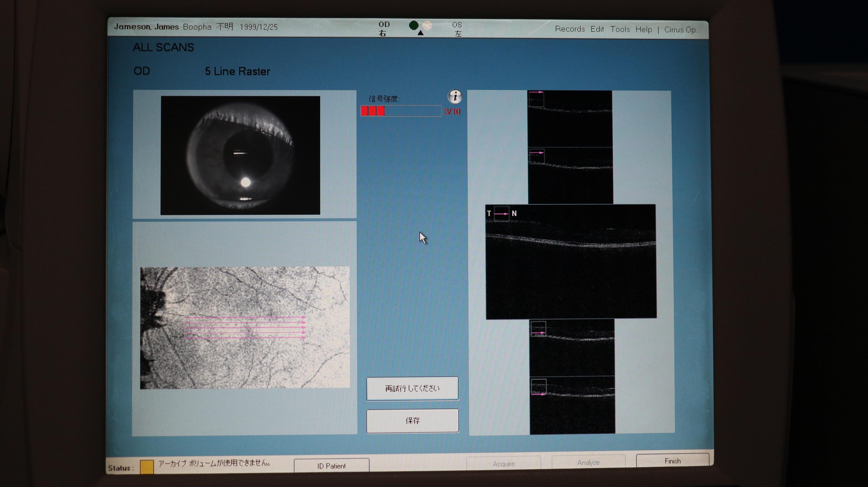The width and height of the screenshot is (868, 487).
Task: Open the Edit menu
Action: (x=597, y=29)
